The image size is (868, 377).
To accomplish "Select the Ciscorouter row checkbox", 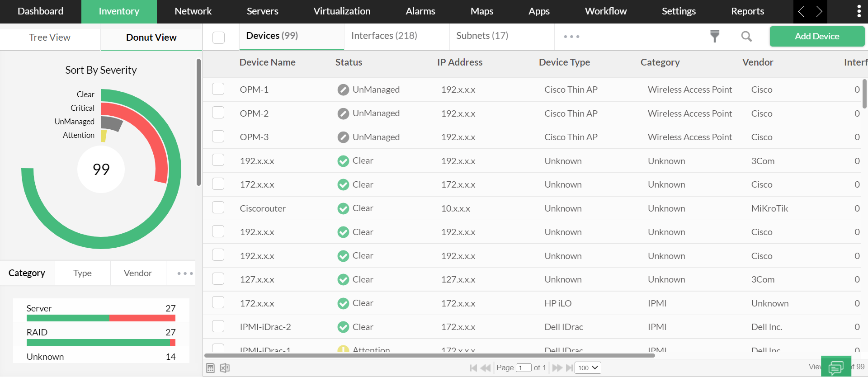I will point(218,208).
